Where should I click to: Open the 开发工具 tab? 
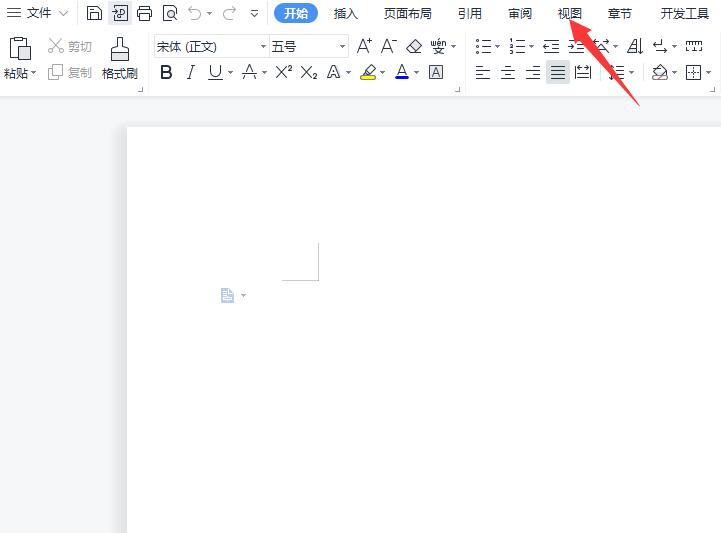[x=685, y=13]
